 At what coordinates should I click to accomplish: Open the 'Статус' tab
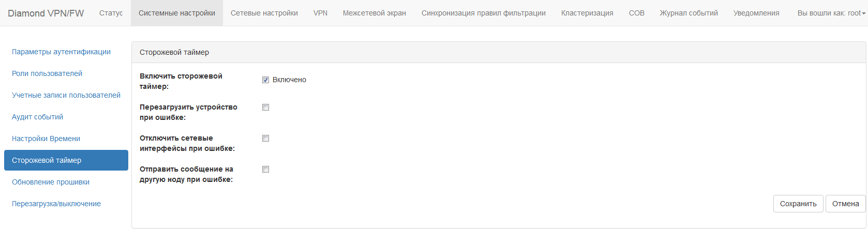coord(111,13)
